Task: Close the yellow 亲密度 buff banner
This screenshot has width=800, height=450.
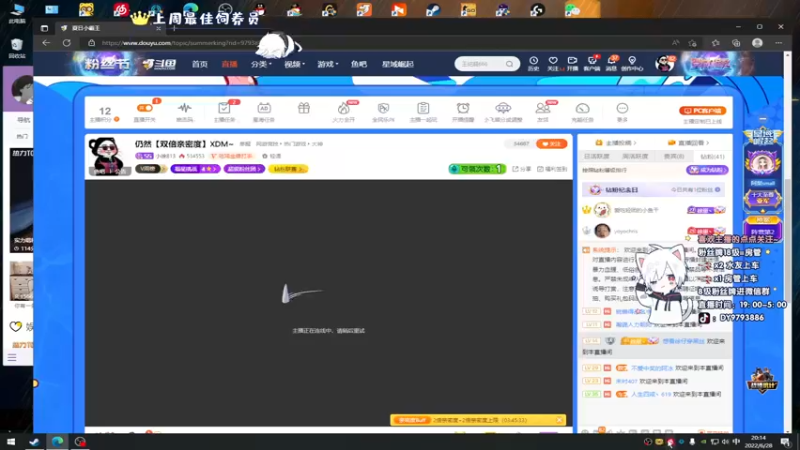Action: 560,420
